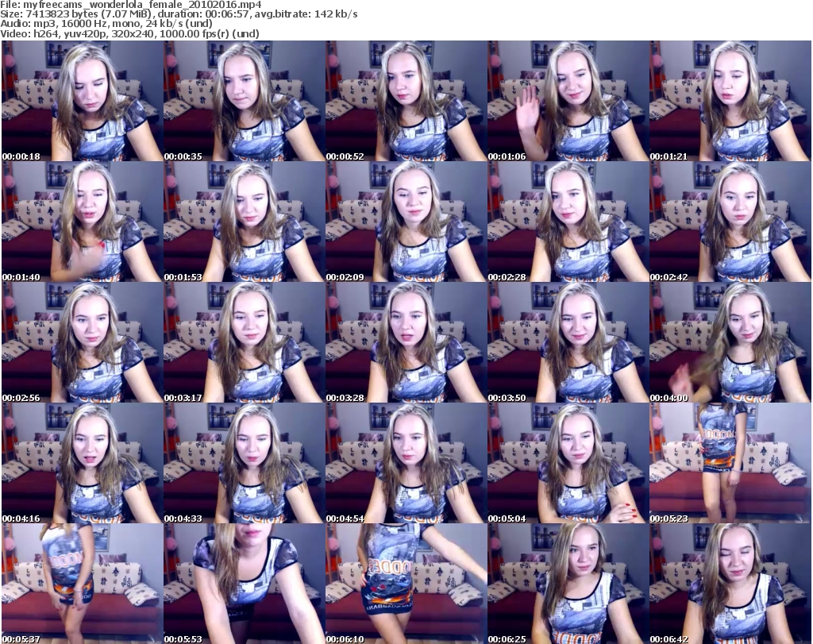Choose the 00:02:42 frame
The height and width of the screenshot is (644, 813).
click(x=730, y=222)
